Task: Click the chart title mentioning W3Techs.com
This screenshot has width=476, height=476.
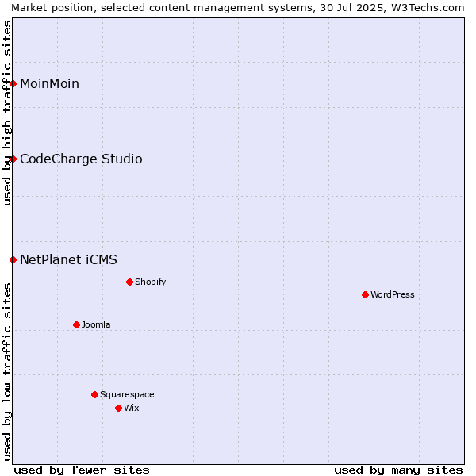Action: click(x=238, y=8)
